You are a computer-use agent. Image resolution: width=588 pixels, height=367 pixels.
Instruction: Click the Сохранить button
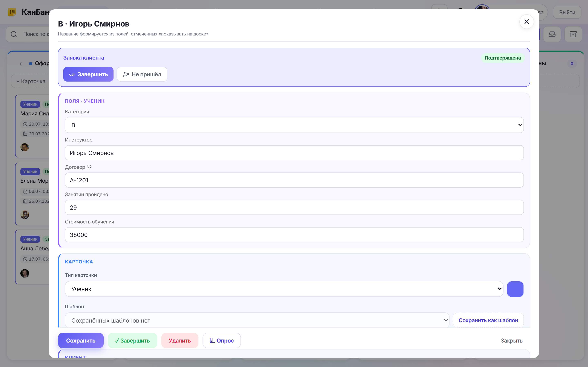point(81,340)
